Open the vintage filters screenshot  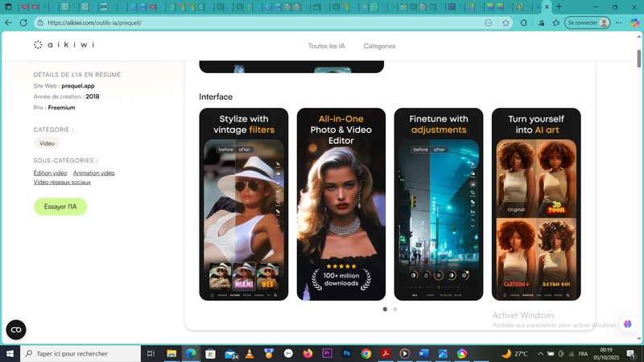click(x=243, y=204)
